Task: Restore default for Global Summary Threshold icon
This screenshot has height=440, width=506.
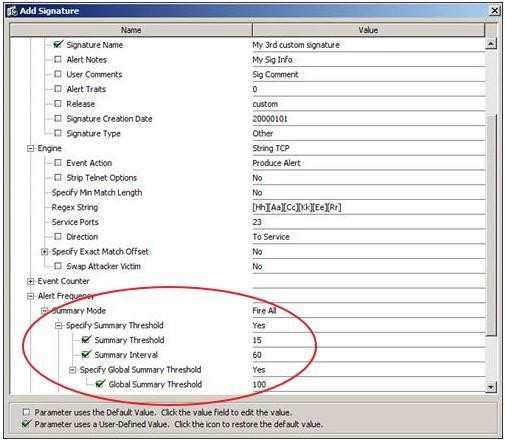Action: tap(100, 383)
